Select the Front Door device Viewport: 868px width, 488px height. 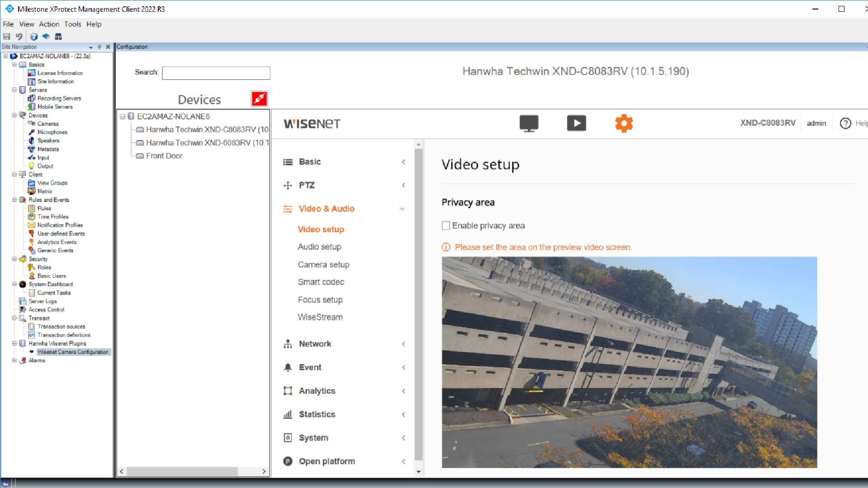point(164,156)
